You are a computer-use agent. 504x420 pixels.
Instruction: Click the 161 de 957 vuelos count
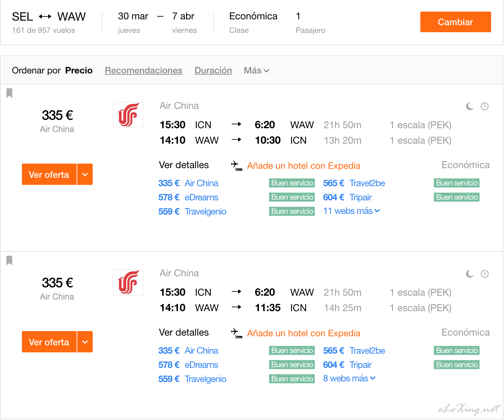tap(43, 30)
